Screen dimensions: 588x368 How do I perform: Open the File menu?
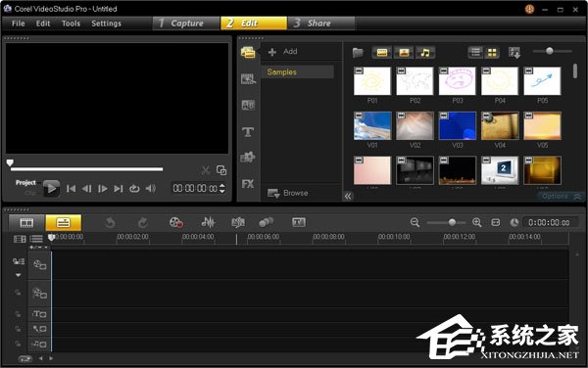point(18,23)
